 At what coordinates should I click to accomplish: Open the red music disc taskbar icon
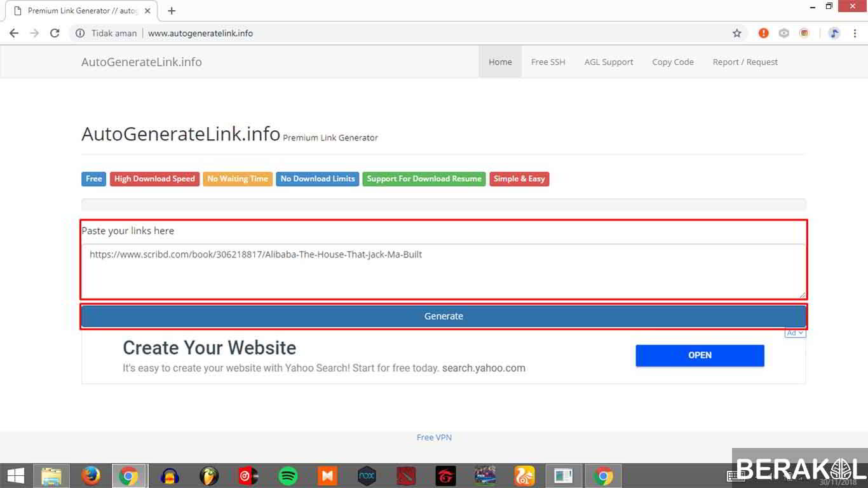[248, 475]
